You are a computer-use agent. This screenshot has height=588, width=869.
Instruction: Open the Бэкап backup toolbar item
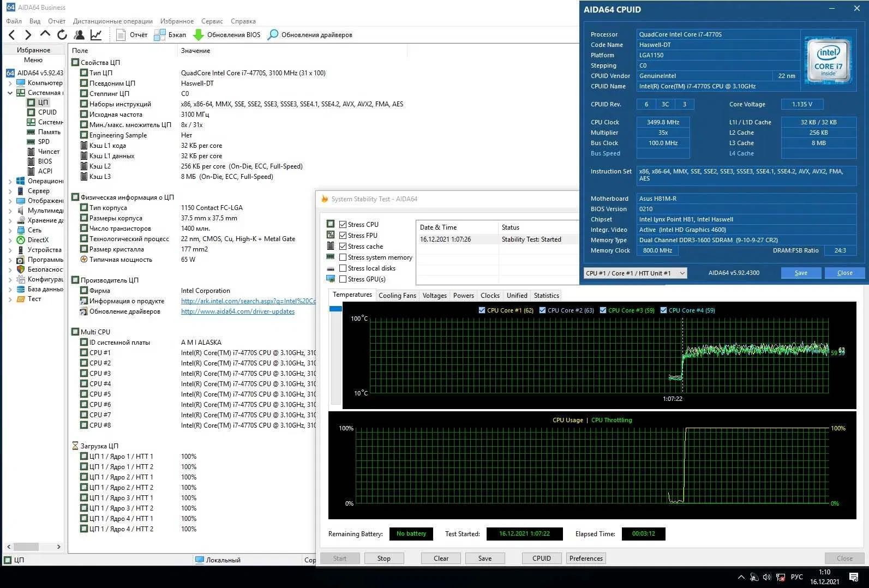point(170,35)
